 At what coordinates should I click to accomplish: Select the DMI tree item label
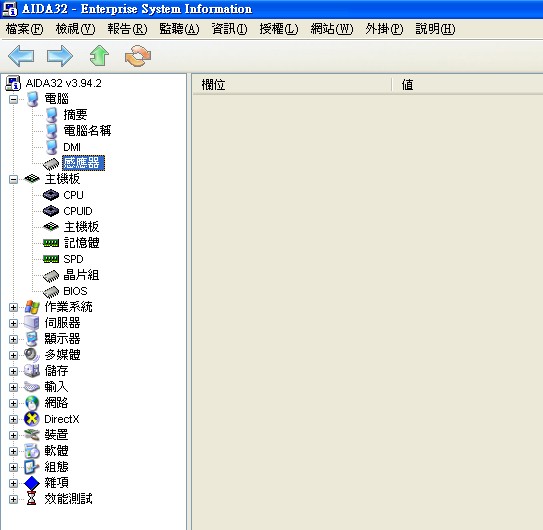click(x=72, y=147)
